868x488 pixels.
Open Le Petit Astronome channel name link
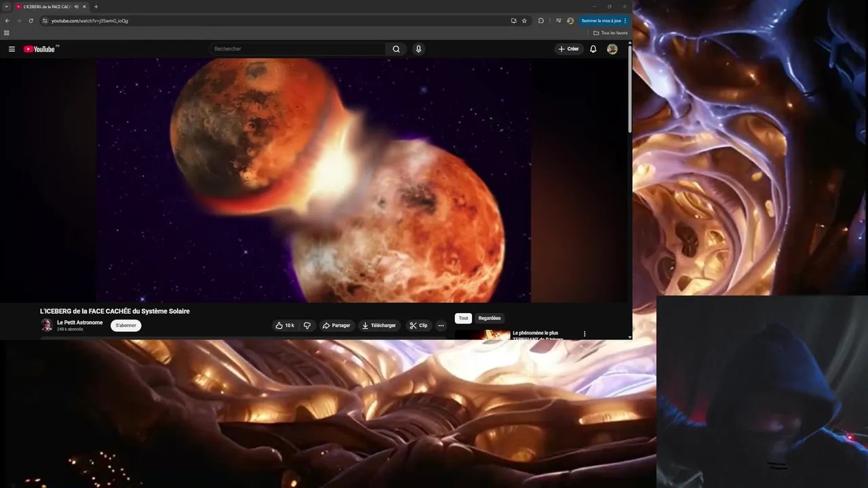[x=80, y=323]
